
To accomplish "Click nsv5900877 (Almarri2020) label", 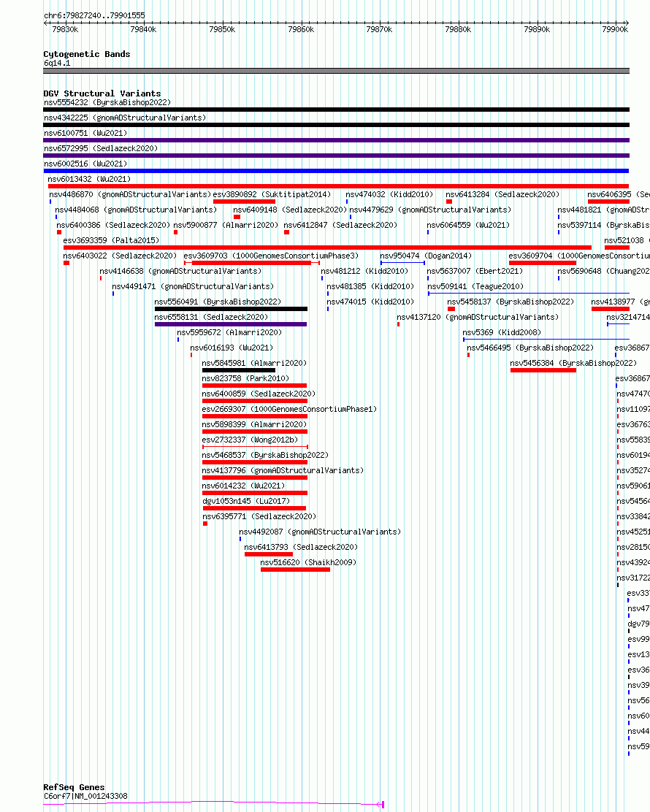I will 226,225.
